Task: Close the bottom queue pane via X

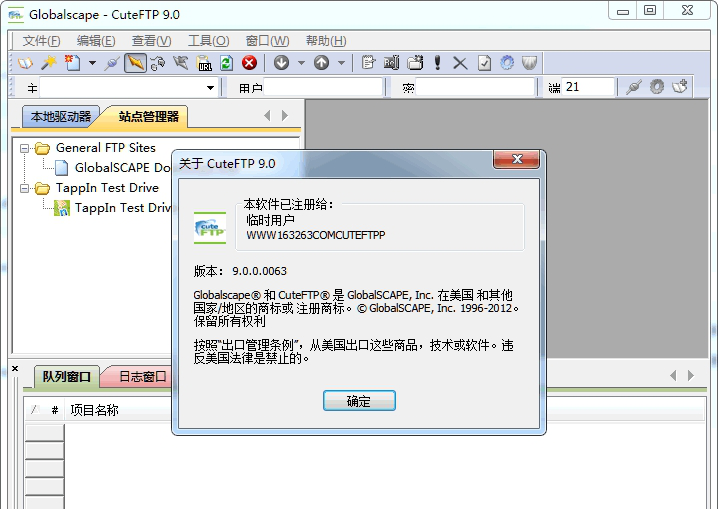Action: click(x=15, y=368)
